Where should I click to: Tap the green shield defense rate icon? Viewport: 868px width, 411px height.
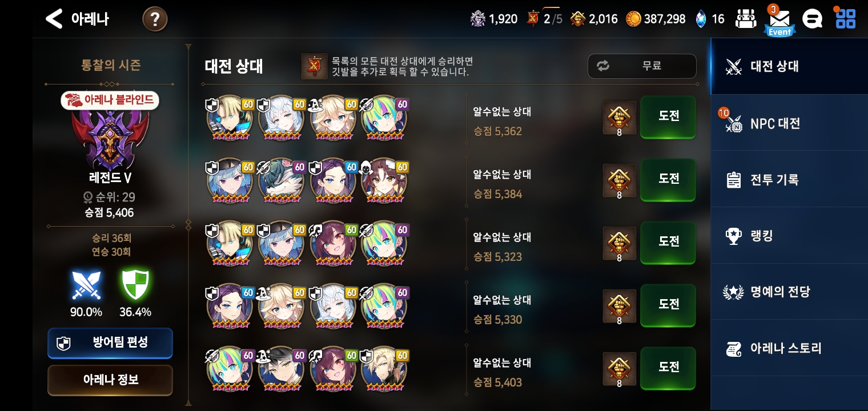[x=135, y=285]
